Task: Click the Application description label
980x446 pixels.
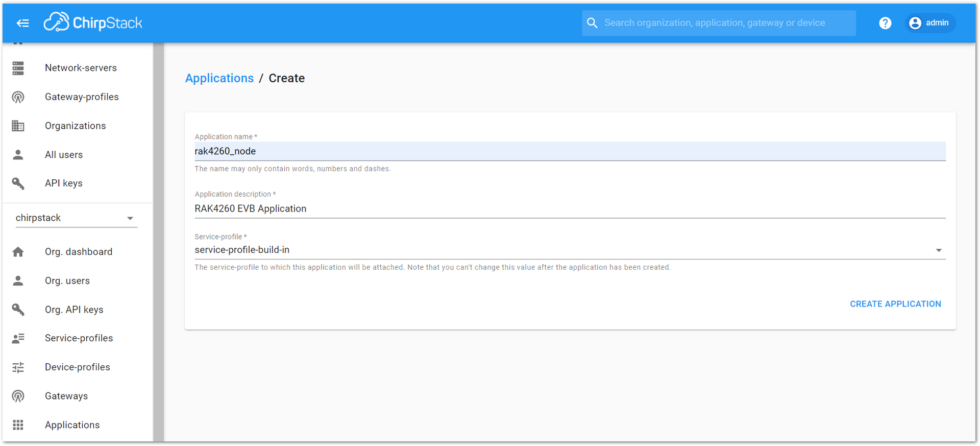Action: point(235,194)
